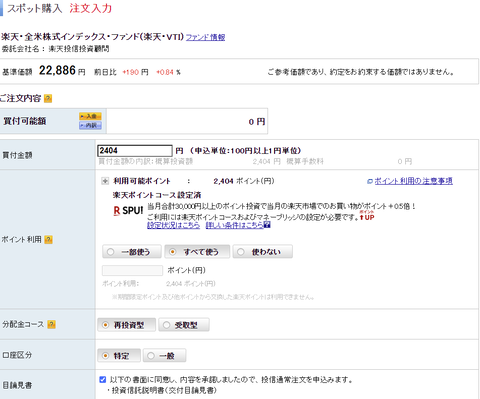
Task: Open the 詳しい条件はこちら link
Action: (234, 225)
